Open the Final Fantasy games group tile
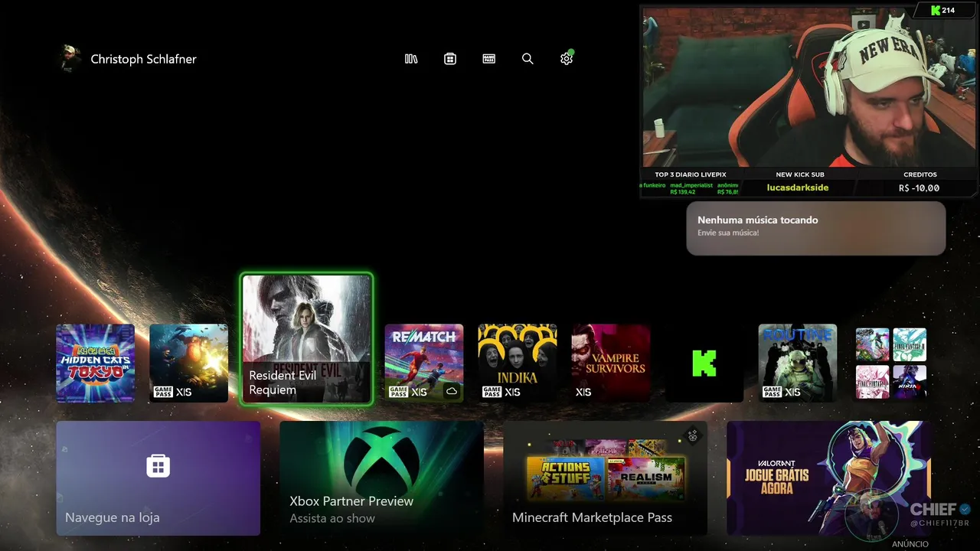The image size is (980, 551). [x=891, y=363]
